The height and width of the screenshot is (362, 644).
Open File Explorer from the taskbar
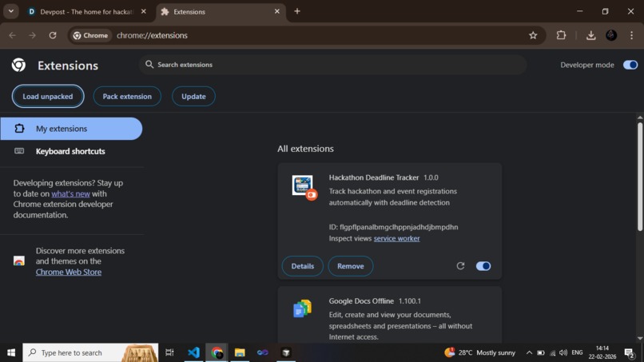pos(240,352)
